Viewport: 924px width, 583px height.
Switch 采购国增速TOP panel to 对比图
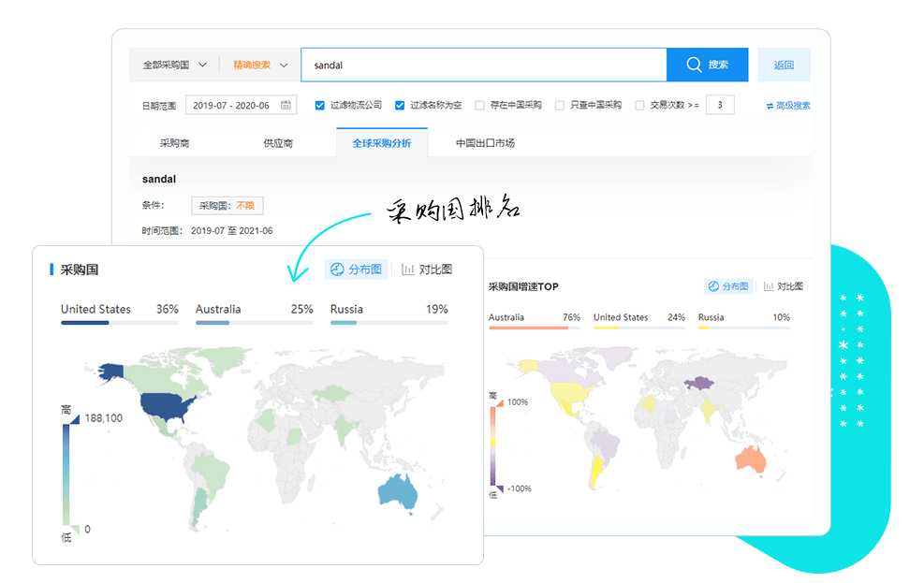tap(783, 286)
